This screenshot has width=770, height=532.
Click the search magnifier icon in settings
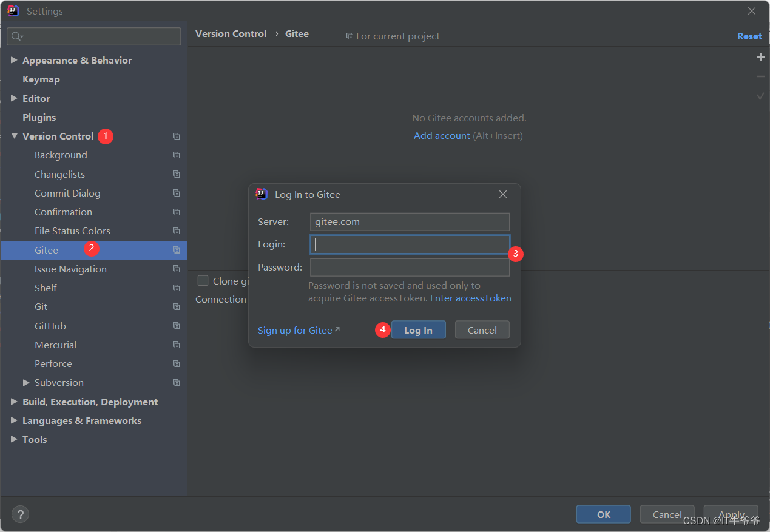[x=16, y=36]
